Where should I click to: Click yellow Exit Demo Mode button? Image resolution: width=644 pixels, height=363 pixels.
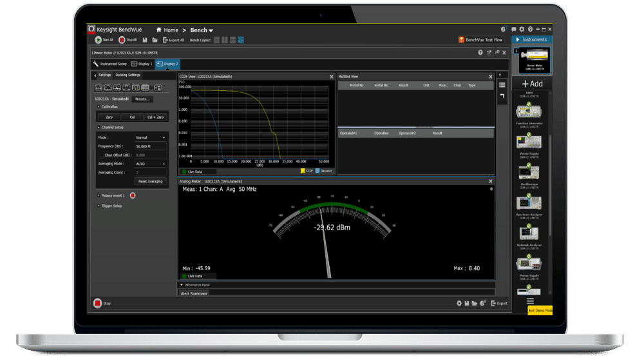tap(540, 310)
